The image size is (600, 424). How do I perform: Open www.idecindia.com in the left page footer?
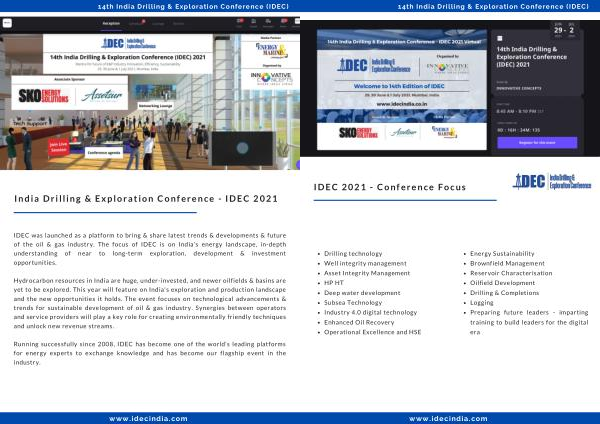[x=148, y=419]
